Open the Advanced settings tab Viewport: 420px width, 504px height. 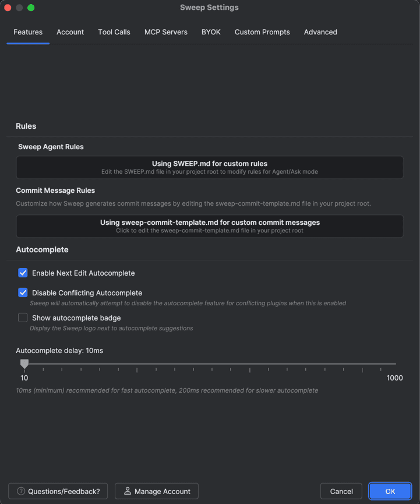coord(320,32)
